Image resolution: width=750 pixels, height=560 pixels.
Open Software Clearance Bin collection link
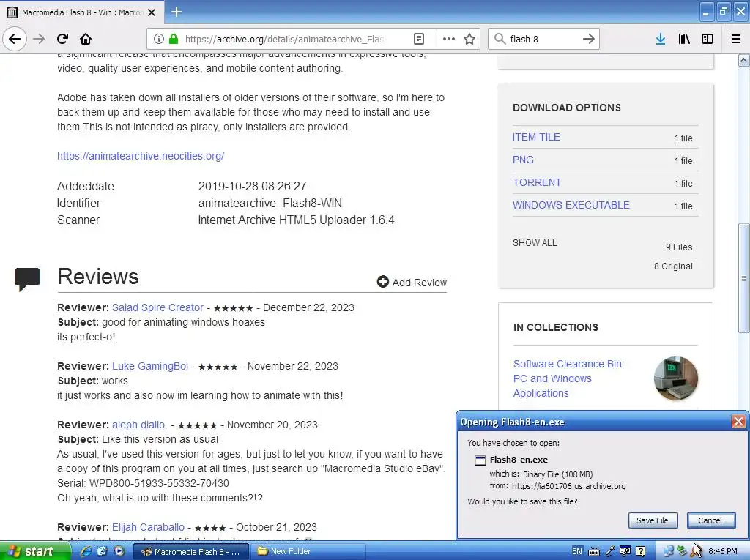point(568,378)
